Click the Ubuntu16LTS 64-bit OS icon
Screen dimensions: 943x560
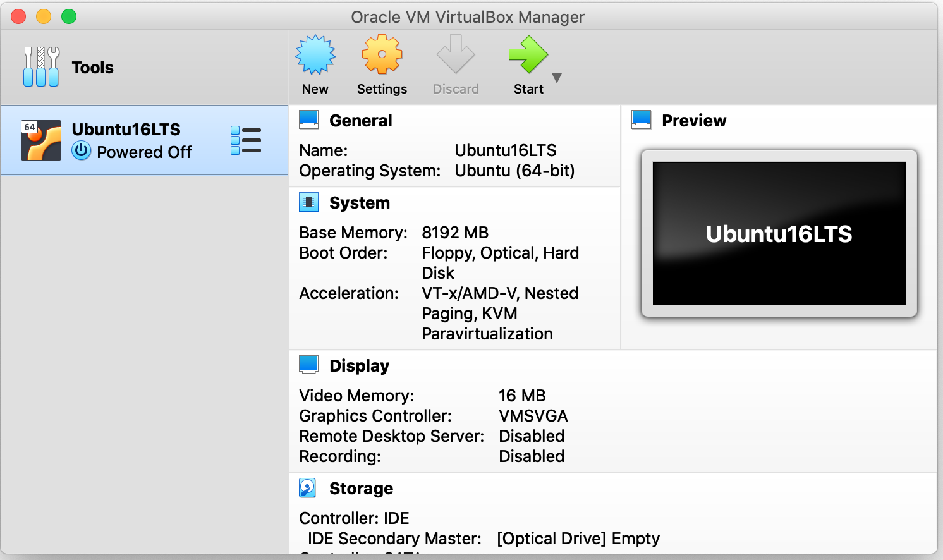pyautogui.click(x=41, y=140)
